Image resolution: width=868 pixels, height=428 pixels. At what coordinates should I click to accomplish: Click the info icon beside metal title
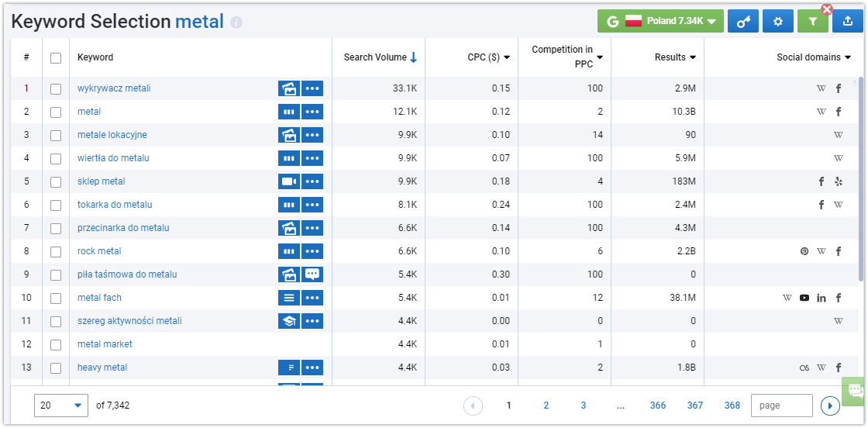tap(236, 22)
